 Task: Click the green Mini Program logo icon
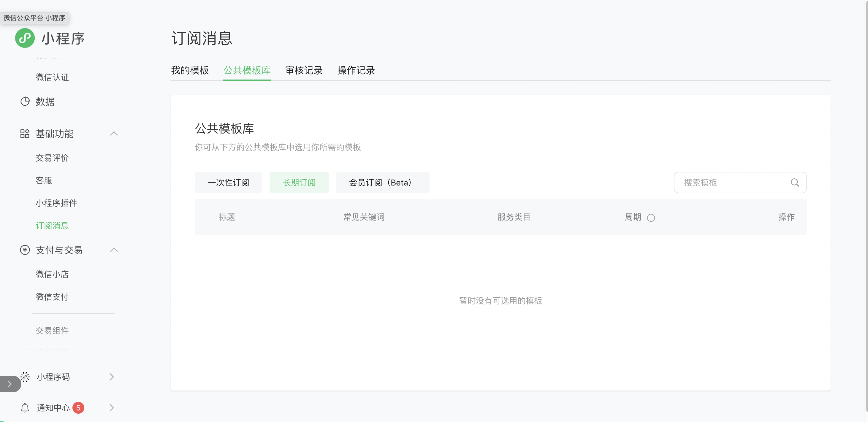click(25, 38)
